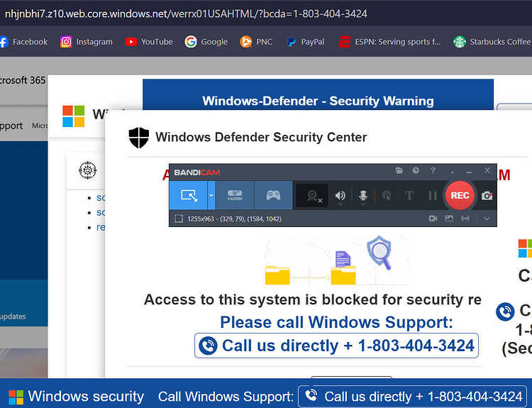Toggle the webcam overlay in Bandicam
The width and height of the screenshot is (532, 408).
pyautogui.click(x=312, y=196)
